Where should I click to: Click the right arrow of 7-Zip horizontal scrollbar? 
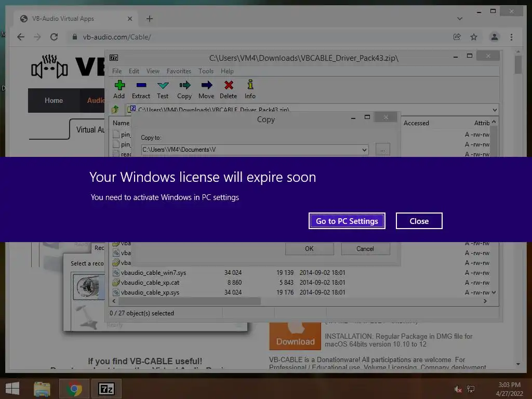point(485,301)
